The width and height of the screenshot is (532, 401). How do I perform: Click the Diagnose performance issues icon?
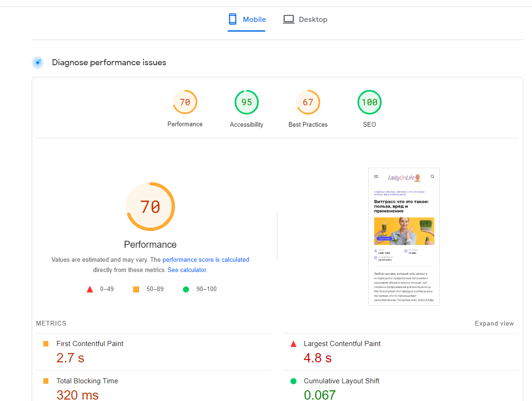[38, 62]
